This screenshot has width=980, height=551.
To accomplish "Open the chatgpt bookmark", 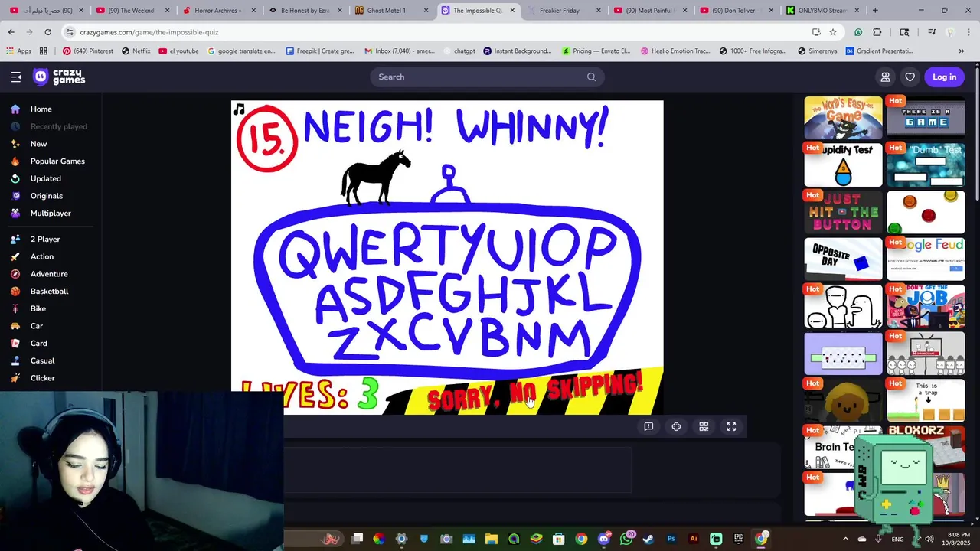I will 459,51.
